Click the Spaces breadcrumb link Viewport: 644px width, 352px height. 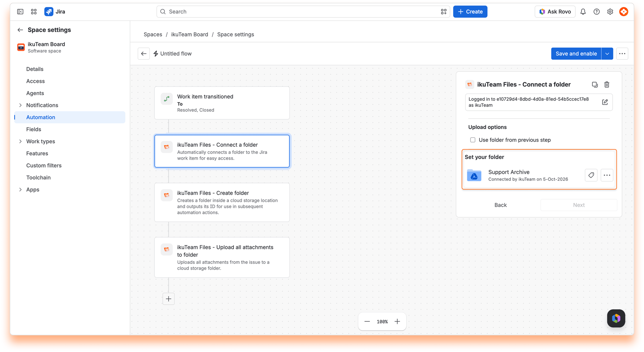[x=153, y=34]
